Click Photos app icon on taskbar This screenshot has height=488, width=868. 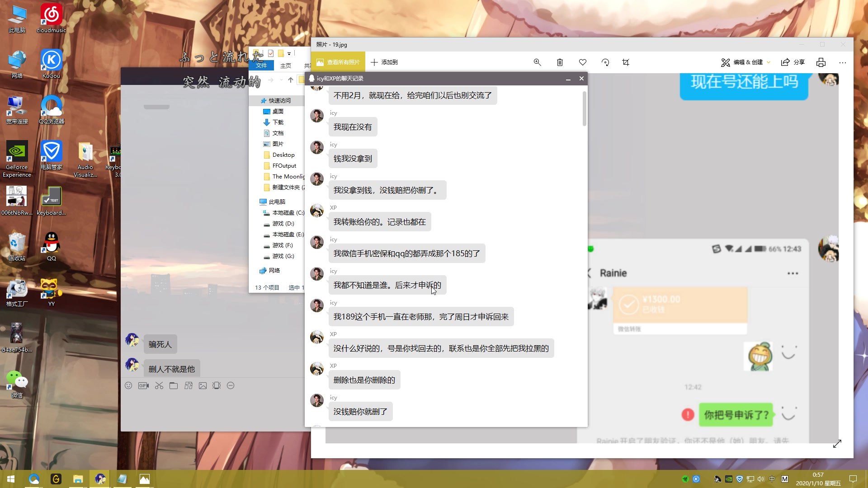[144, 479]
